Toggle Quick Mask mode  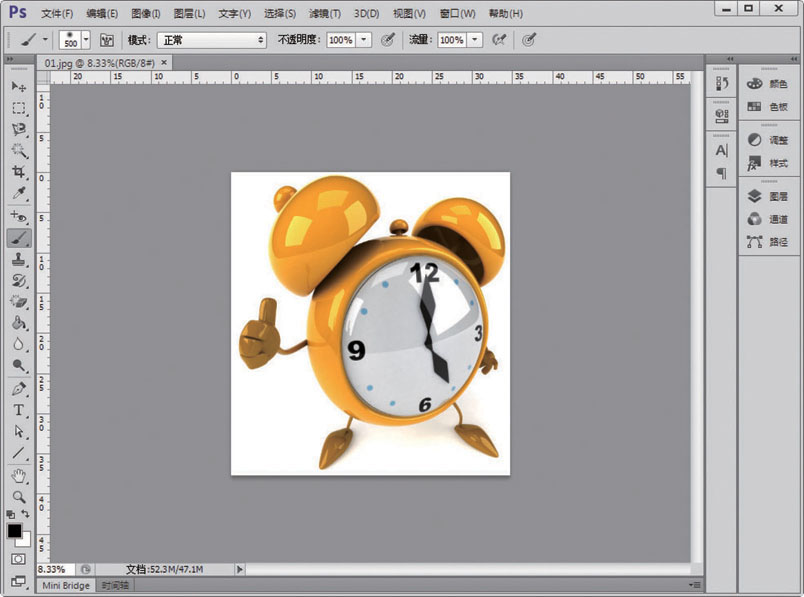[18, 559]
